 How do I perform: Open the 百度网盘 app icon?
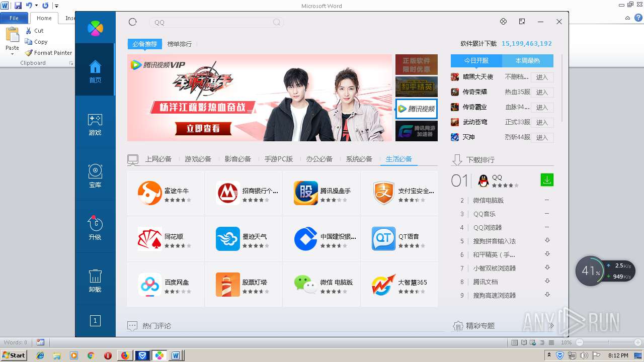pyautogui.click(x=149, y=285)
